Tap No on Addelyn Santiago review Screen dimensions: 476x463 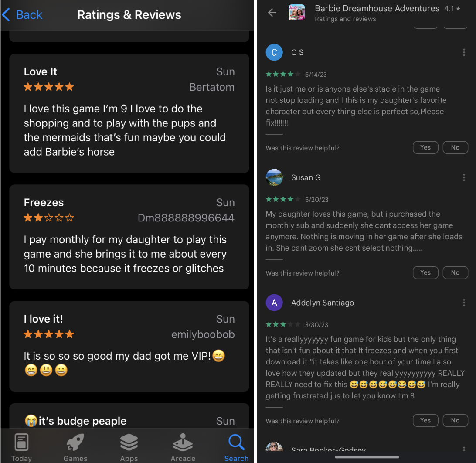455,421
